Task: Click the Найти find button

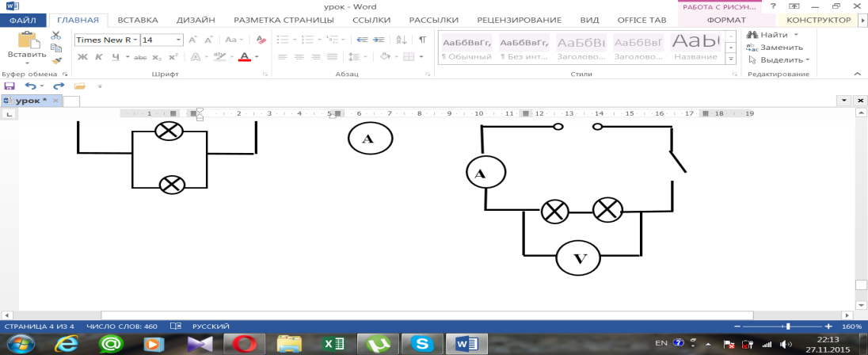Action: click(774, 34)
